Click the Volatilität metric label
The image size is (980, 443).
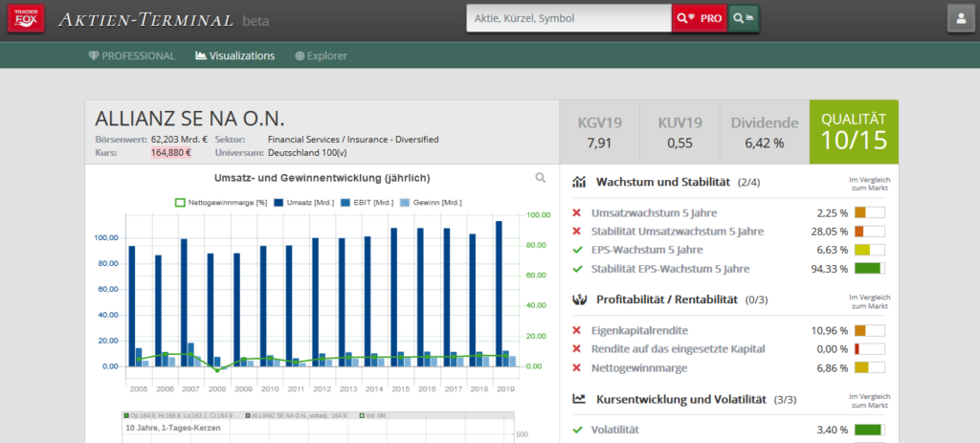coord(615,430)
